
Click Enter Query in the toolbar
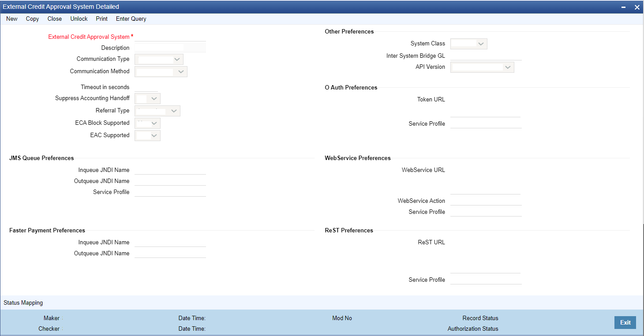point(131,19)
